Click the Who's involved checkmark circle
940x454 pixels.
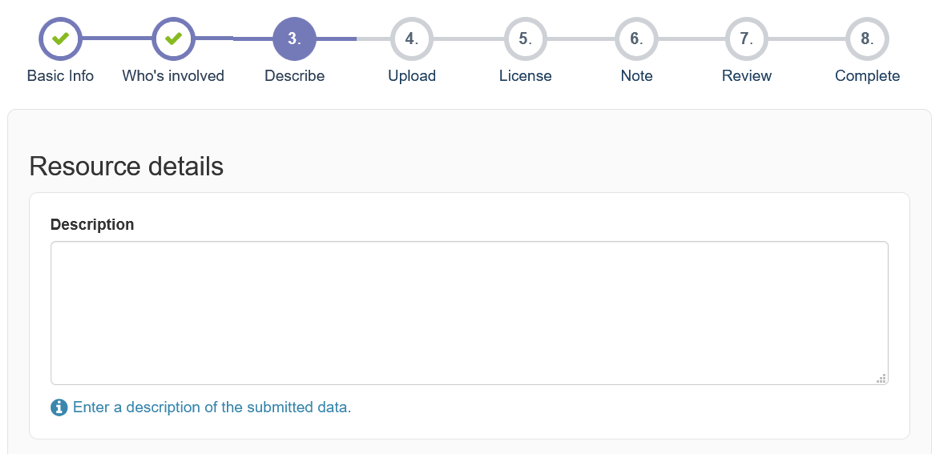[173, 39]
